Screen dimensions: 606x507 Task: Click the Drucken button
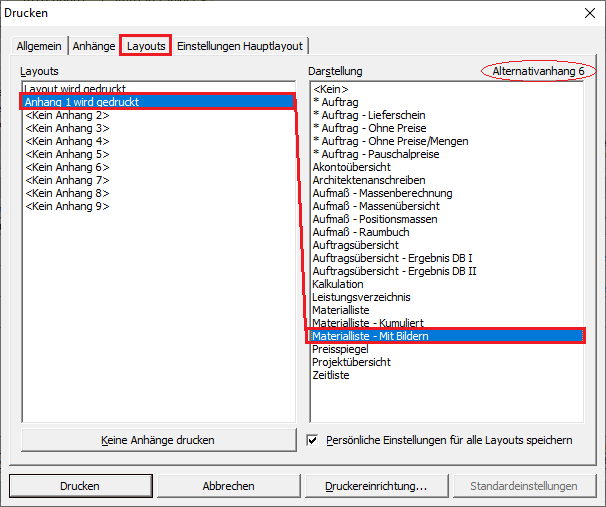click(80, 486)
